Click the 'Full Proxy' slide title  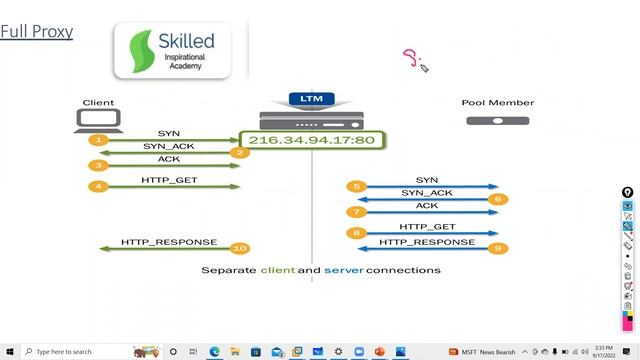[x=37, y=31]
